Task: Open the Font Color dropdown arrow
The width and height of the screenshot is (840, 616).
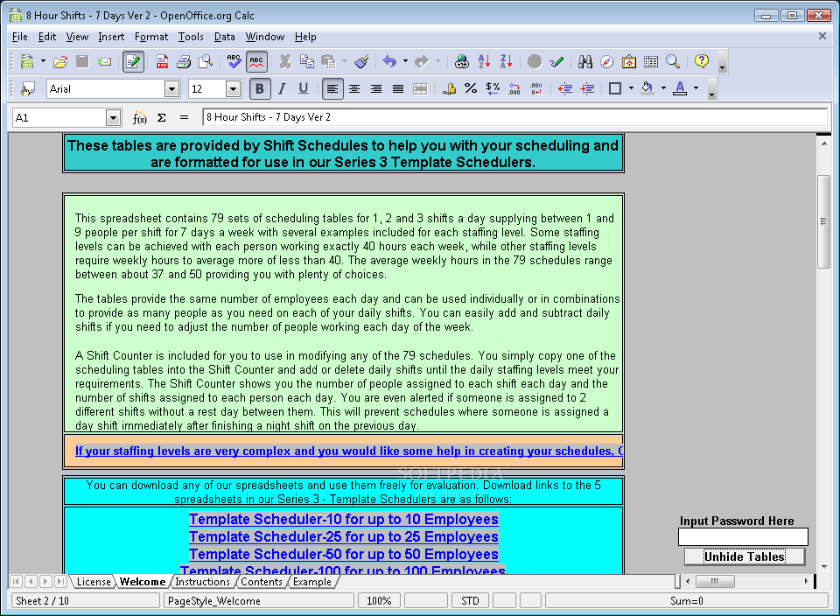Action: click(x=696, y=88)
